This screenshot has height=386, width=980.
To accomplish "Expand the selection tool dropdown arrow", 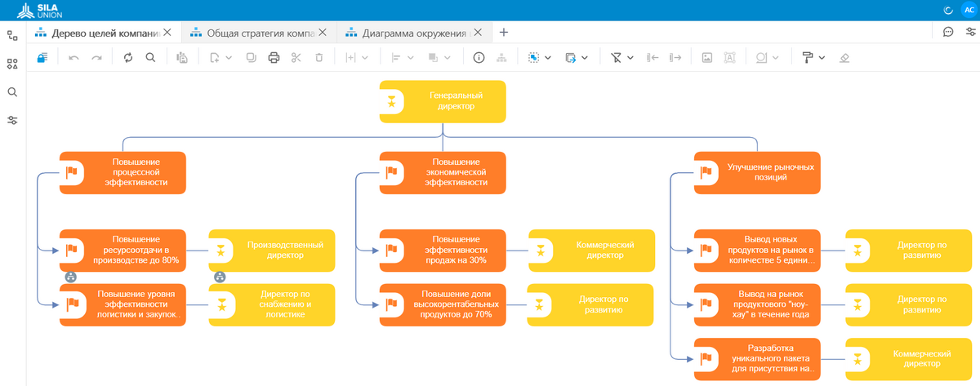I will tap(548, 57).
